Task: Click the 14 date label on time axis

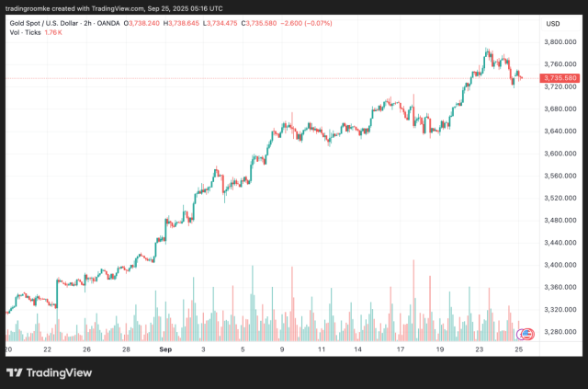Action: [357, 349]
